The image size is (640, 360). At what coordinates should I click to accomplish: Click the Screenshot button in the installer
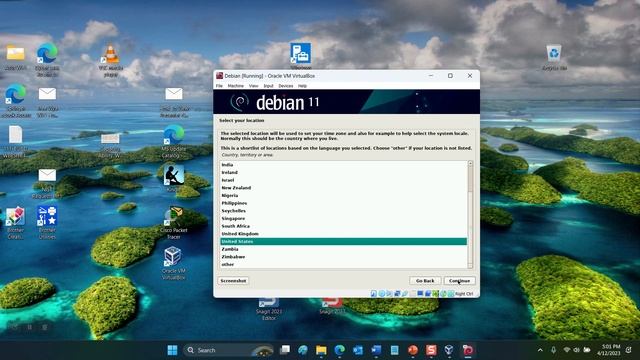click(x=233, y=281)
